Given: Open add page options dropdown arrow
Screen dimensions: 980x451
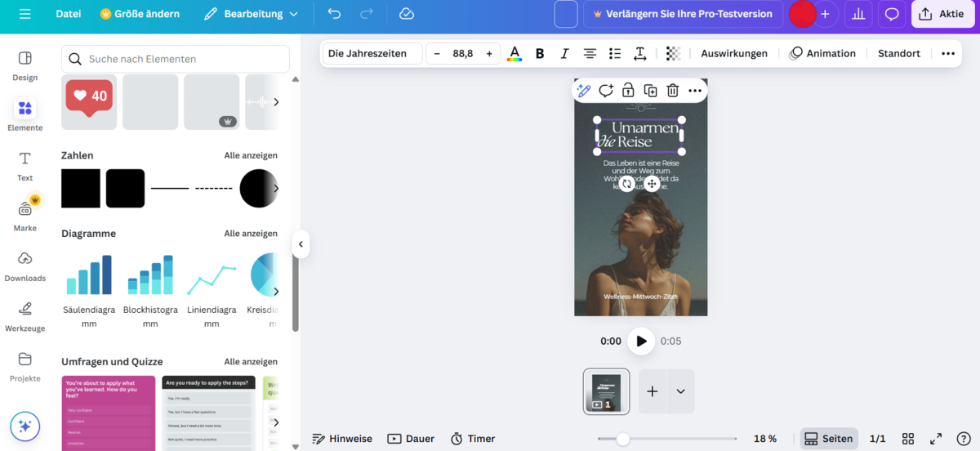Looking at the screenshot, I should [x=681, y=391].
